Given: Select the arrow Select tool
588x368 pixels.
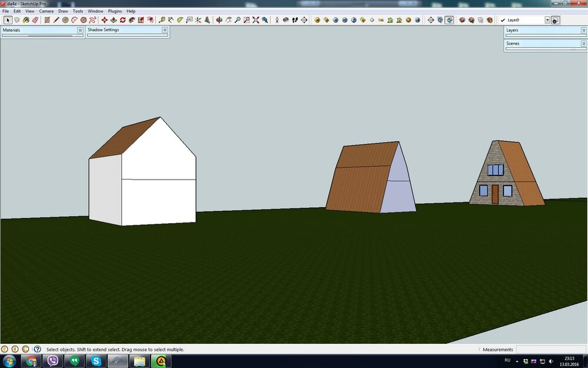Looking at the screenshot, I should [x=8, y=19].
